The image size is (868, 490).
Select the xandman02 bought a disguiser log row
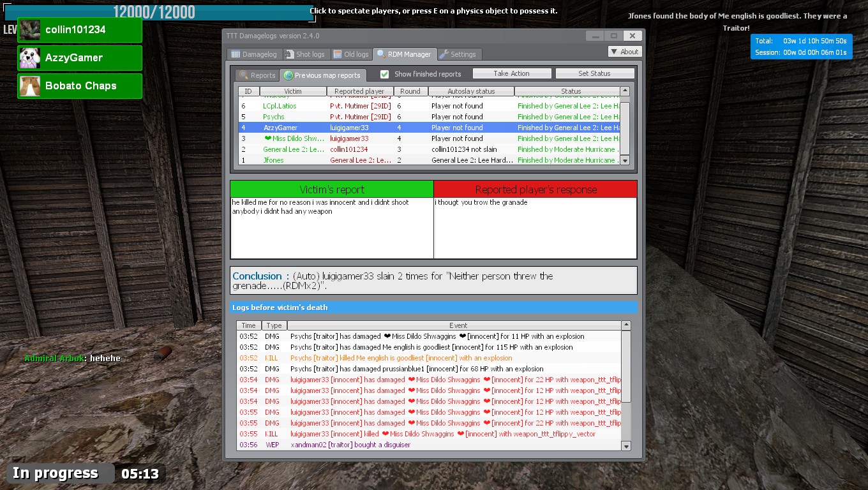pos(429,445)
